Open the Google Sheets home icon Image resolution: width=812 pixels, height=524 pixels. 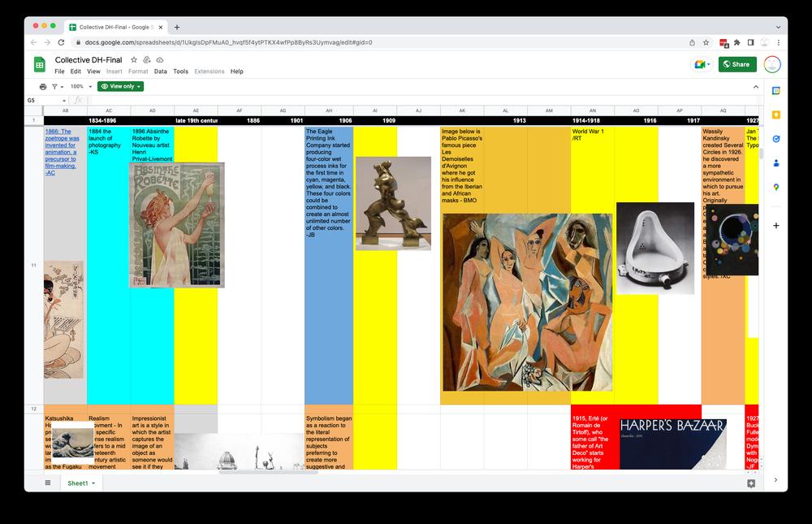39,64
